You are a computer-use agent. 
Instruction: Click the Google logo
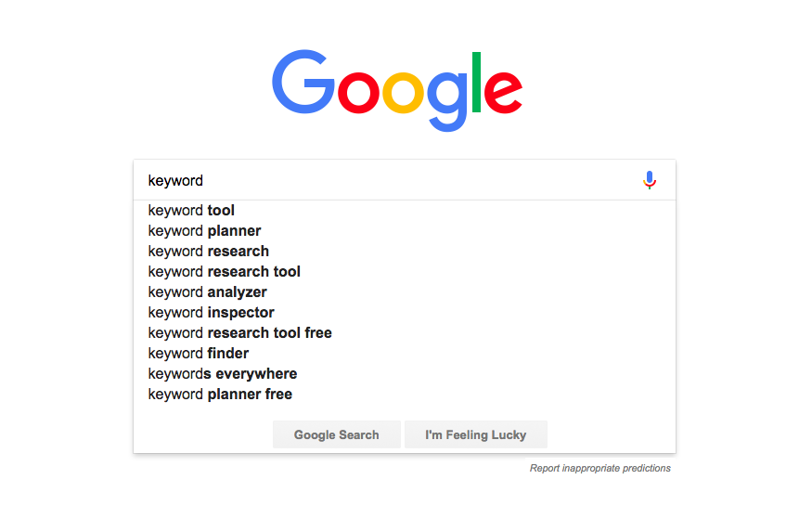click(397, 90)
